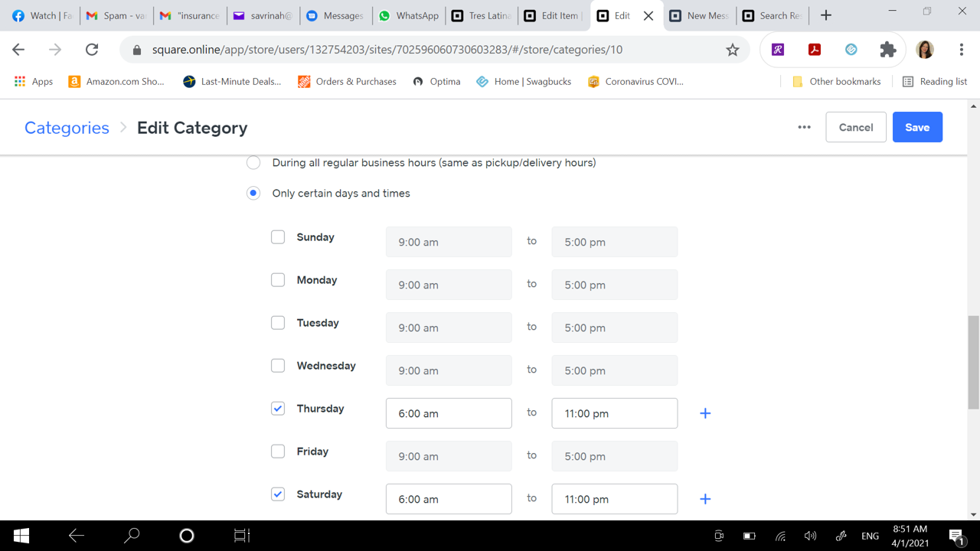Open Thursday end time 11:00 pm field
Screen dimensions: 980x551
(615, 413)
